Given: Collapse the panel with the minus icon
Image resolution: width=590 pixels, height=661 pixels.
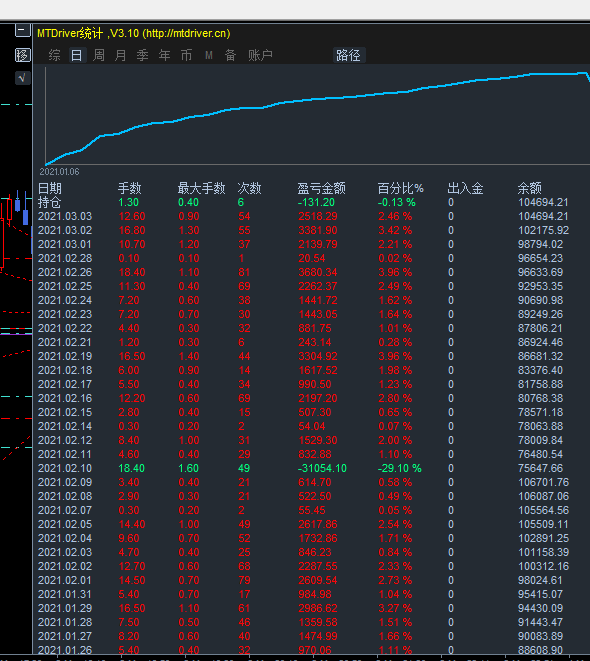Looking at the screenshot, I should point(23,31).
